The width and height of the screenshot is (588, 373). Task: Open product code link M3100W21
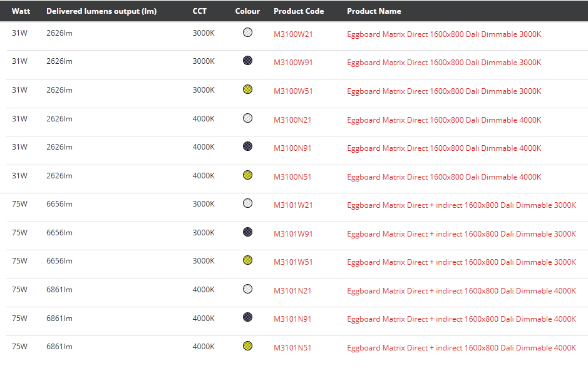293,34
